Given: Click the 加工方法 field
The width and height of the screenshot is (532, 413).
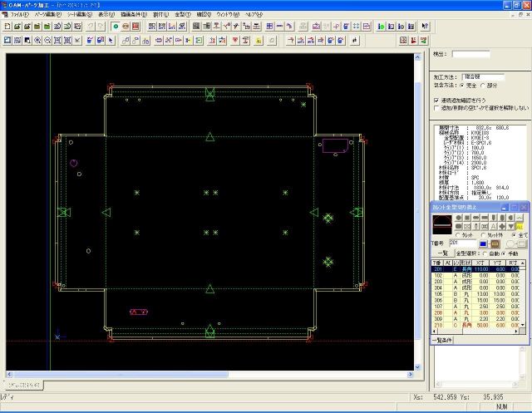Looking at the screenshot, I should point(483,77).
